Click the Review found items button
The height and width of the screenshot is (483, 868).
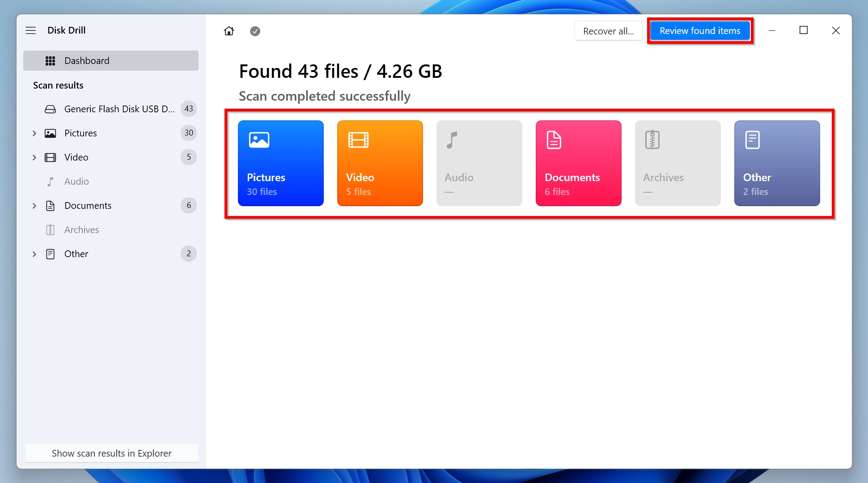[x=700, y=30]
